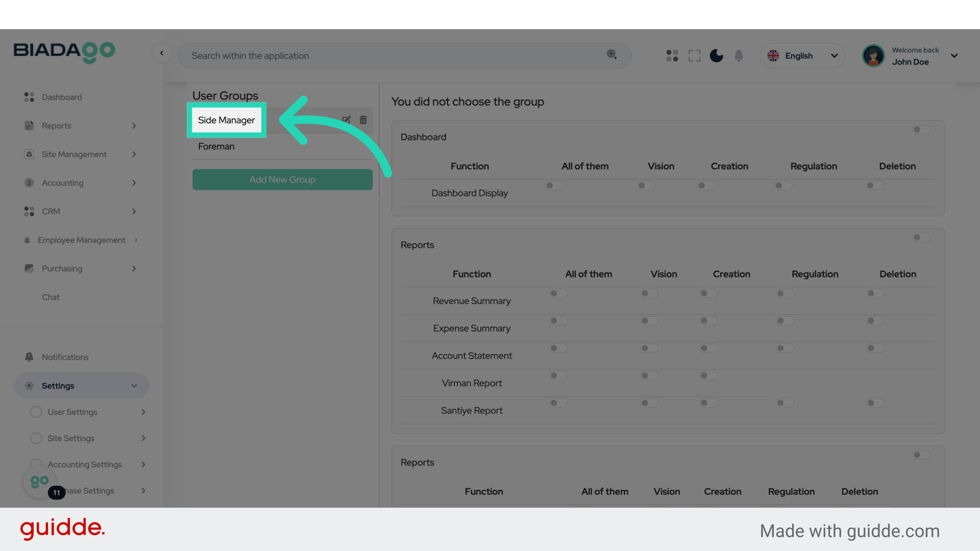
Task: Toggle dark mode with the moon icon
Action: pos(716,56)
